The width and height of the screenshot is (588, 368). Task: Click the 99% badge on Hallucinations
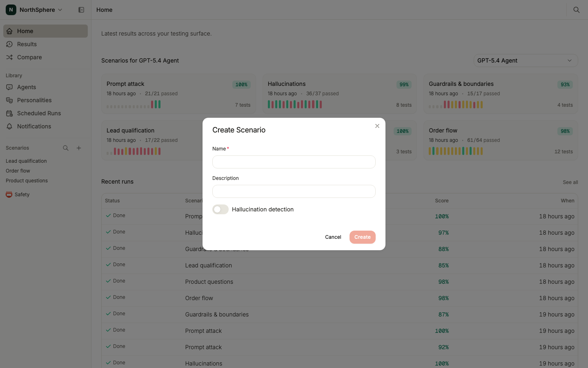[404, 85]
